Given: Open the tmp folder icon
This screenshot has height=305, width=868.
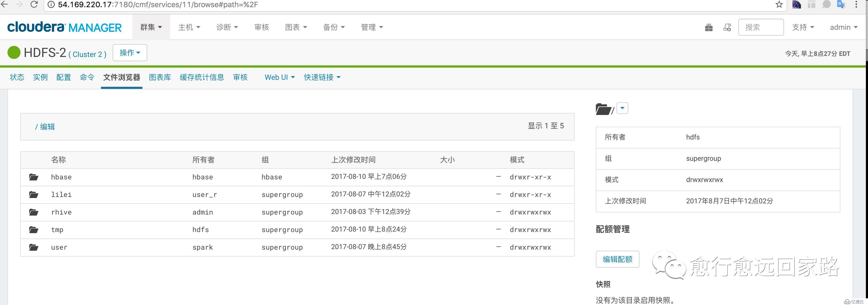Looking at the screenshot, I should [x=33, y=229].
